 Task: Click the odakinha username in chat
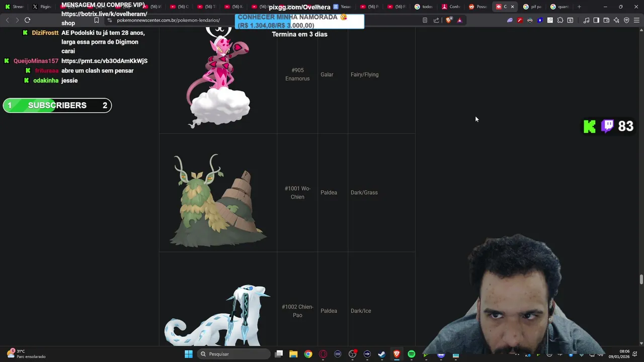tap(46, 80)
